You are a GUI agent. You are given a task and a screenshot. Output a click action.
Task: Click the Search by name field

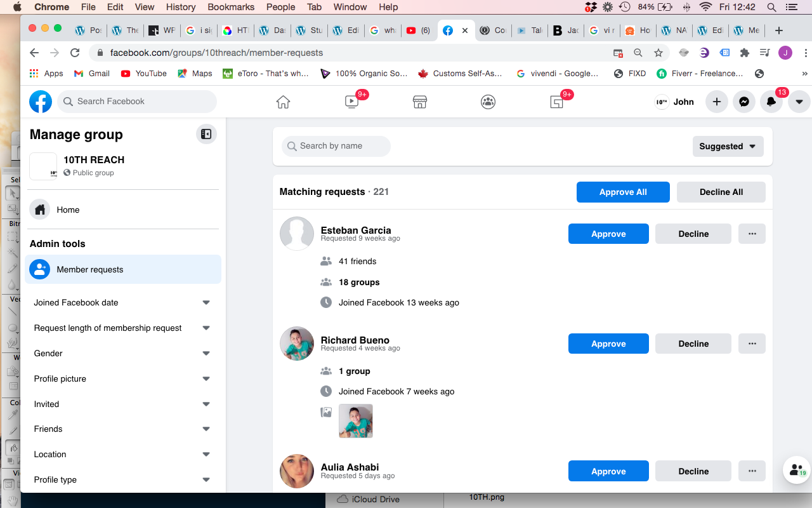(x=336, y=146)
